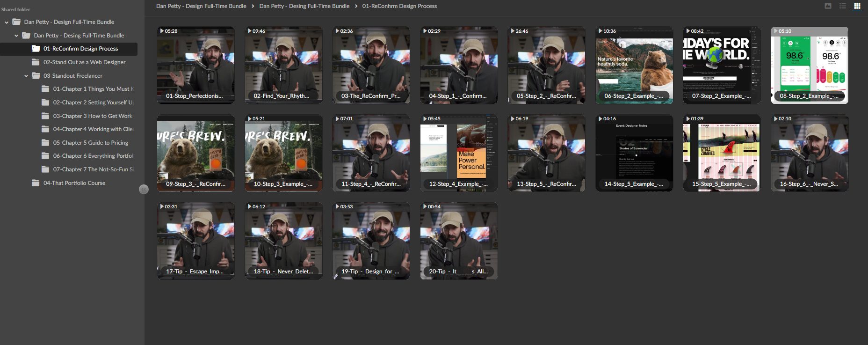Go to Dan Petty - Desing Full-Time Bundle breadcrumb
The width and height of the screenshot is (868, 345).
pyautogui.click(x=304, y=6)
